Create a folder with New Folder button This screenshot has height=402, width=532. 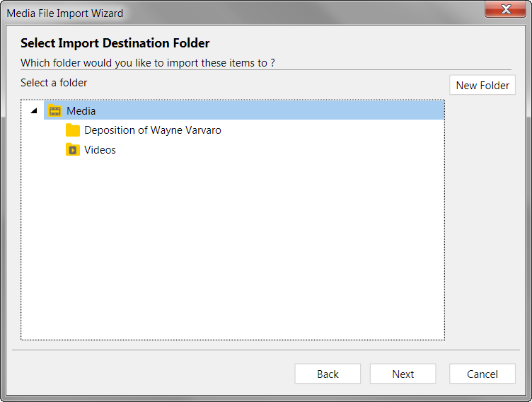click(x=482, y=85)
